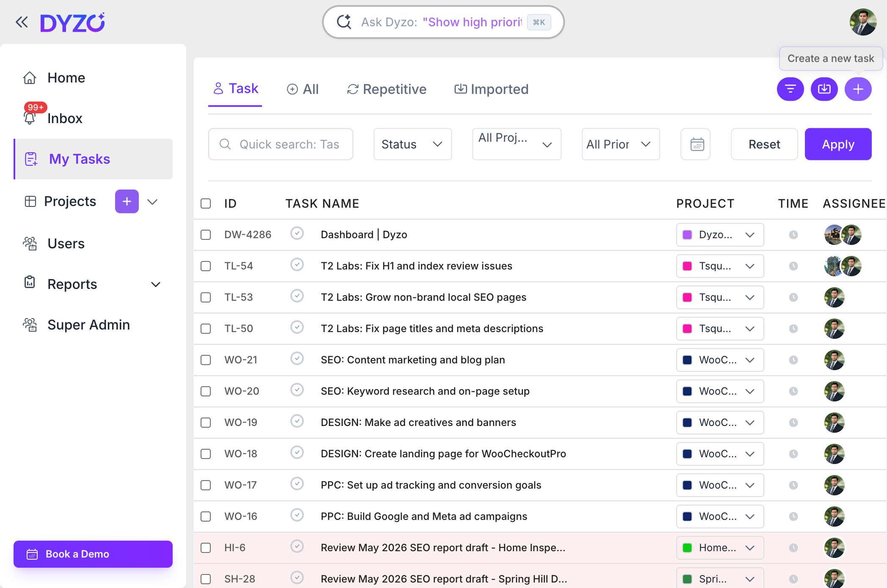Mark WO-18 complete via circle check icon

297,452
